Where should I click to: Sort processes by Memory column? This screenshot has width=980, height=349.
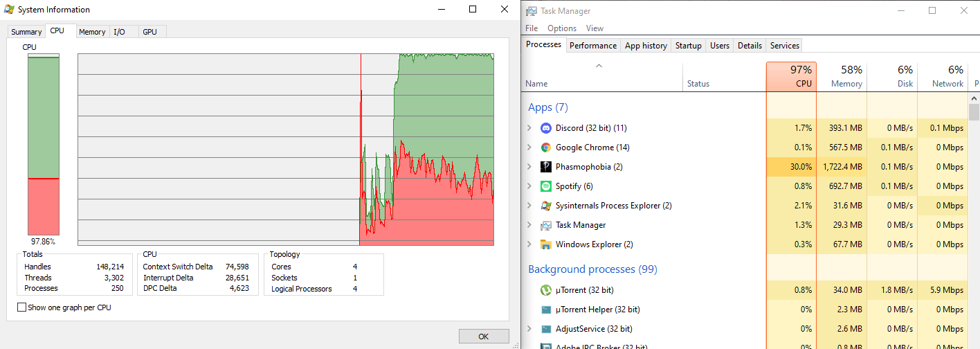(842, 76)
